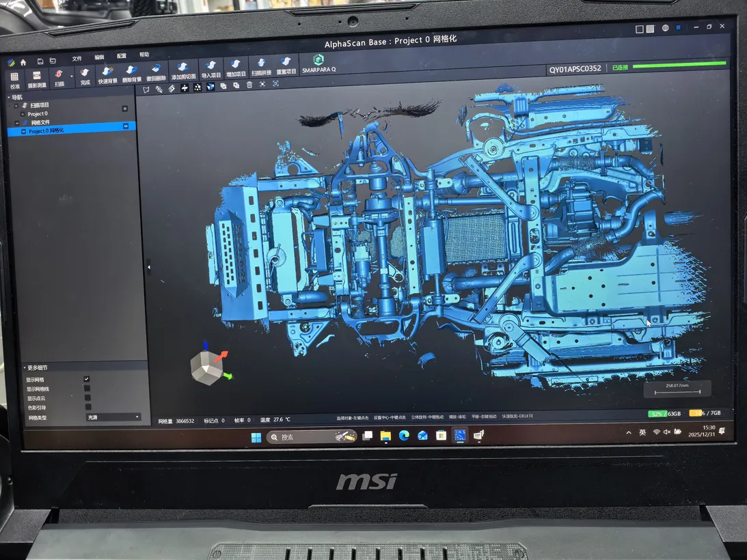The height and width of the screenshot is (560, 747).
Task: Collapse the 更多细节 section
Action: pos(26,368)
